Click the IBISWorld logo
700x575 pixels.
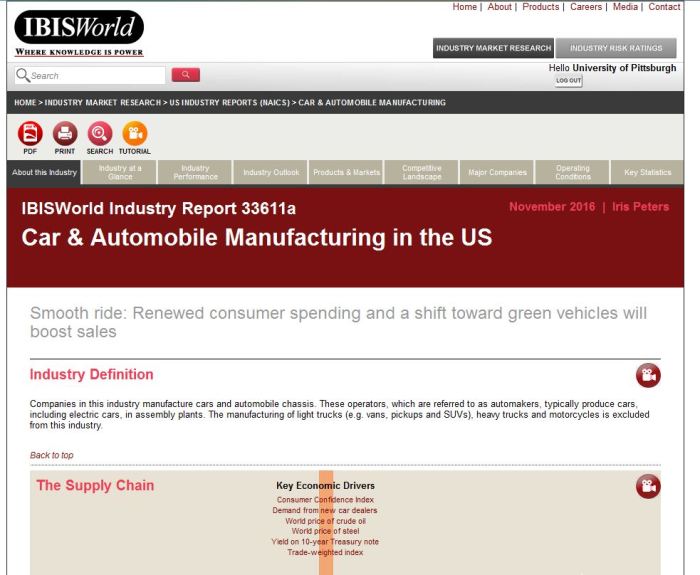tap(79, 33)
